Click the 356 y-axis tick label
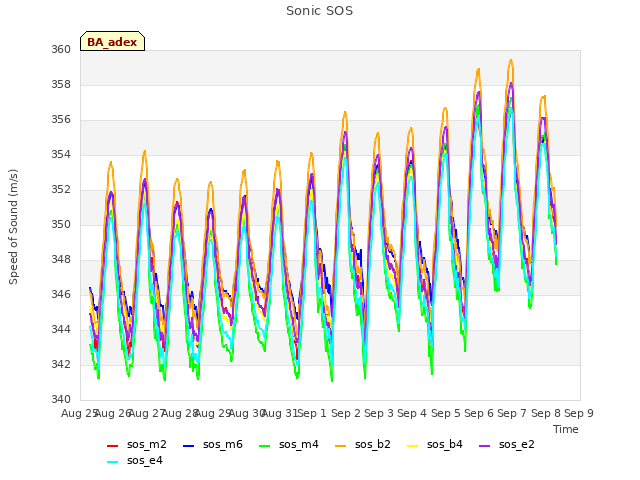 pos(61,120)
